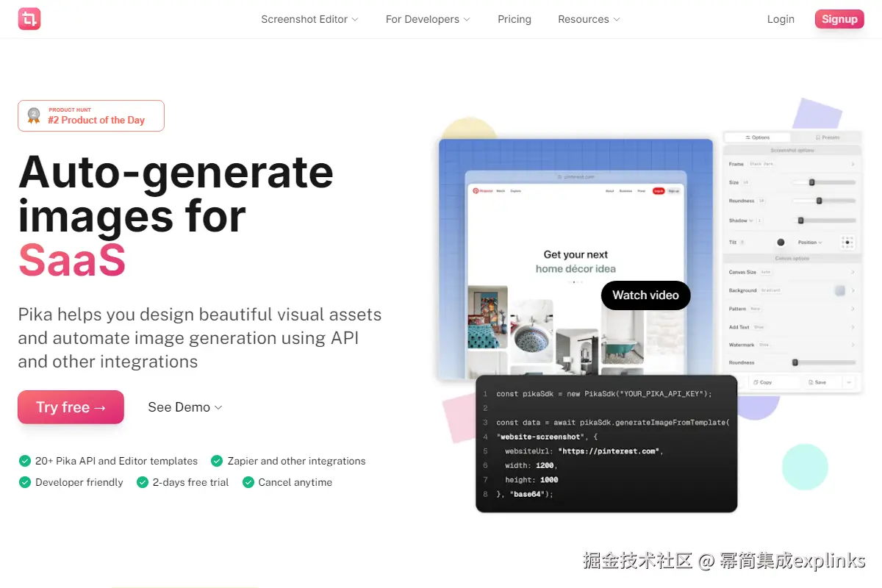Click the Background gradient swatch
Image resolution: width=882 pixels, height=588 pixels.
(x=839, y=290)
